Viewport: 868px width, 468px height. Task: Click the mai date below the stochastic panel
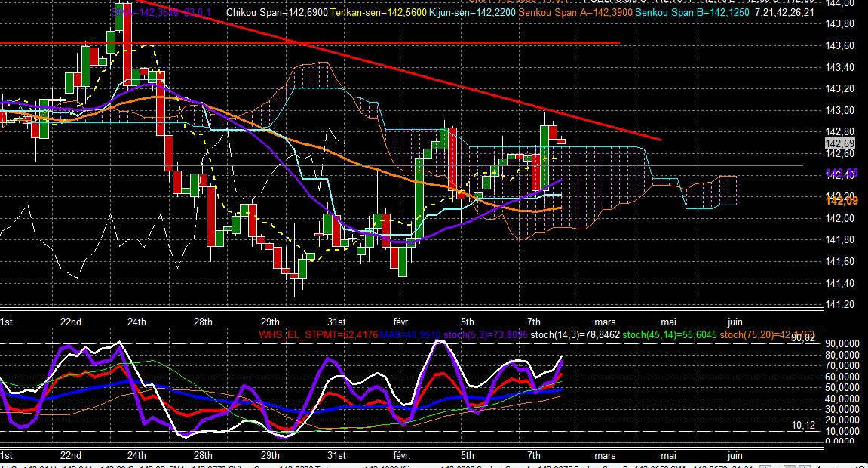(668, 455)
